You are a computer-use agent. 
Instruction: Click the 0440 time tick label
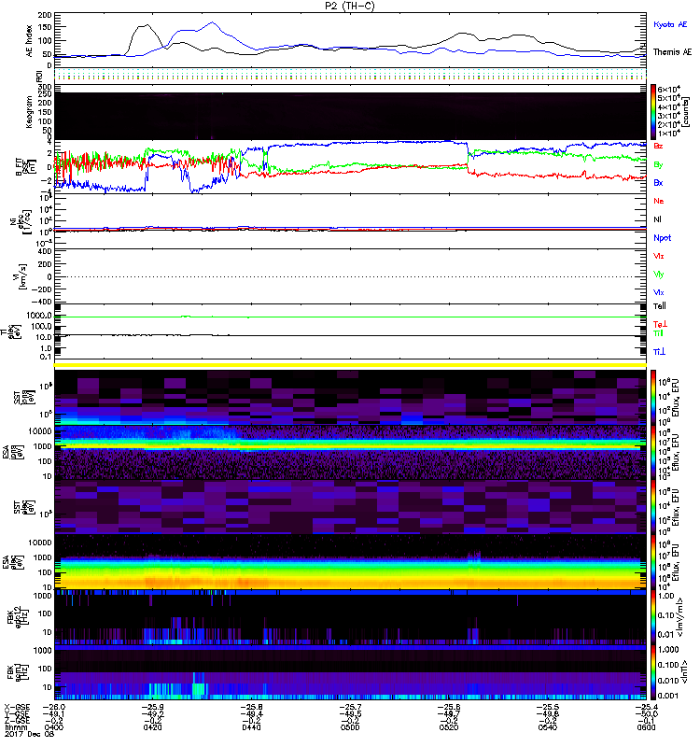pyautogui.click(x=251, y=727)
